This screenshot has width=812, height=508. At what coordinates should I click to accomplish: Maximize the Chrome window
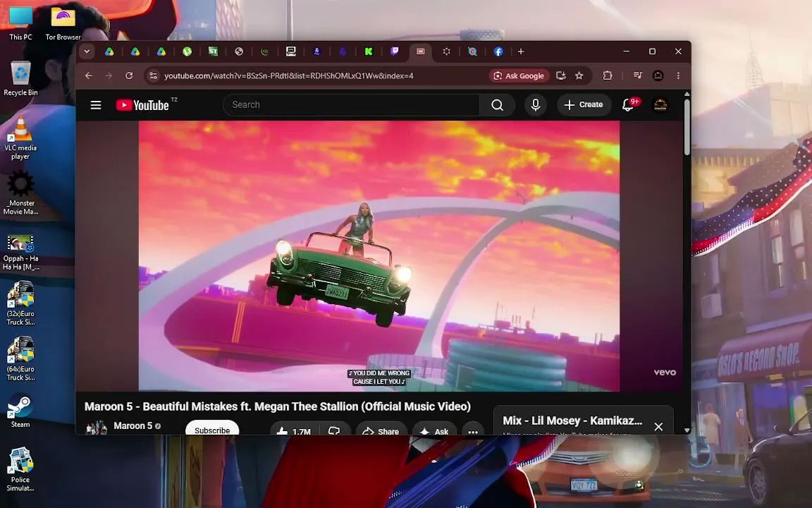pyautogui.click(x=653, y=52)
